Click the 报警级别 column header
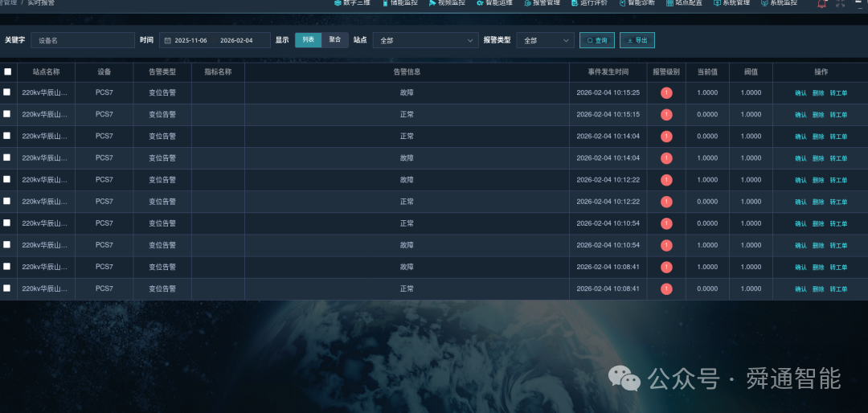This screenshot has width=868, height=413. click(x=666, y=72)
